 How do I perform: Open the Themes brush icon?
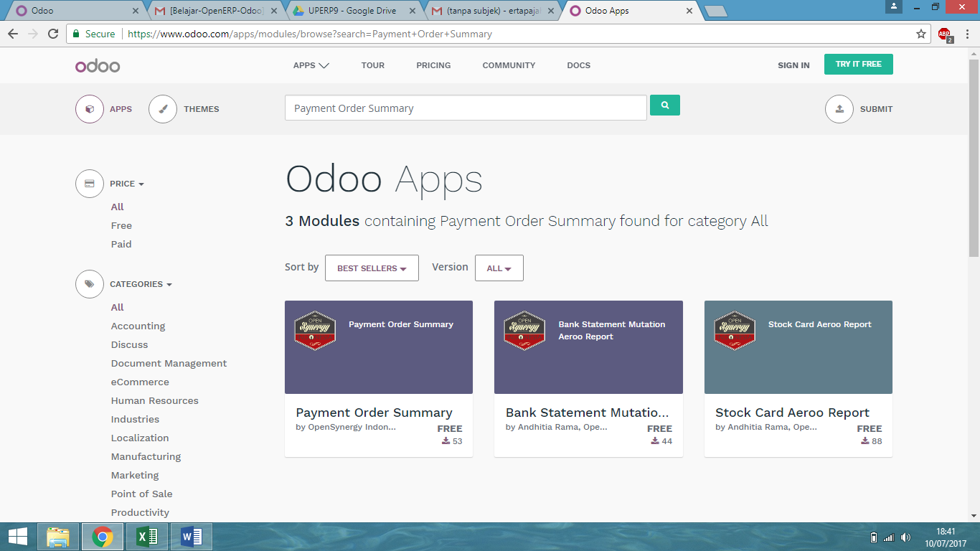click(163, 109)
